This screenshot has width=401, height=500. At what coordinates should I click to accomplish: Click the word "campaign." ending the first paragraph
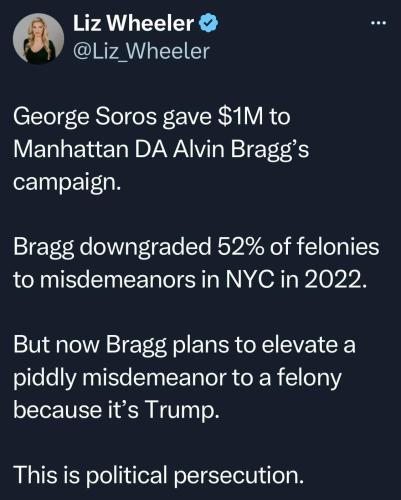pos(67,182)
